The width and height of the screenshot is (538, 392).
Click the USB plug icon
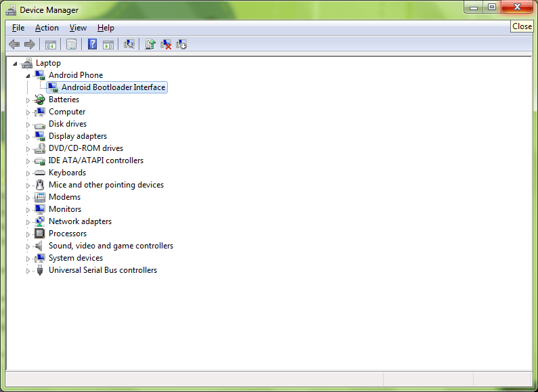(40, 270)
